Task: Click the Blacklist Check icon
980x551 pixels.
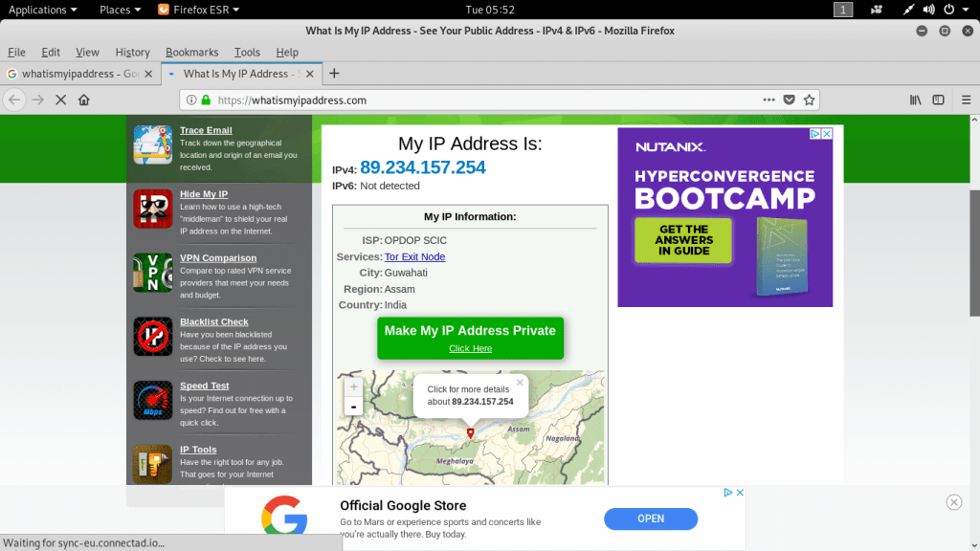Action: 152,337
